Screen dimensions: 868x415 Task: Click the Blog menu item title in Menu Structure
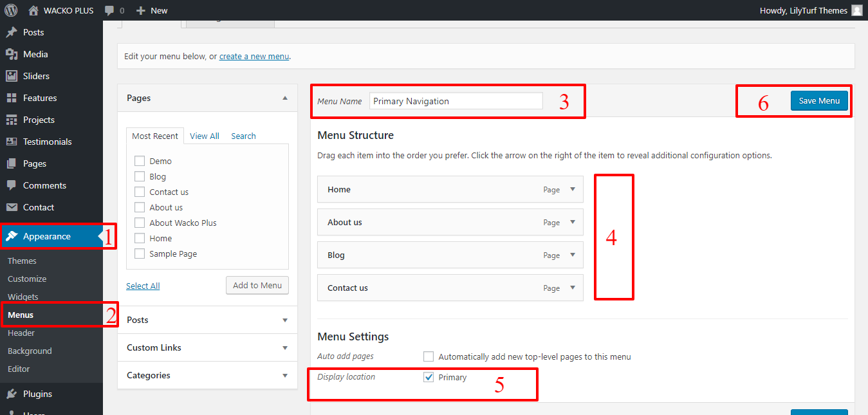(336, 255)
